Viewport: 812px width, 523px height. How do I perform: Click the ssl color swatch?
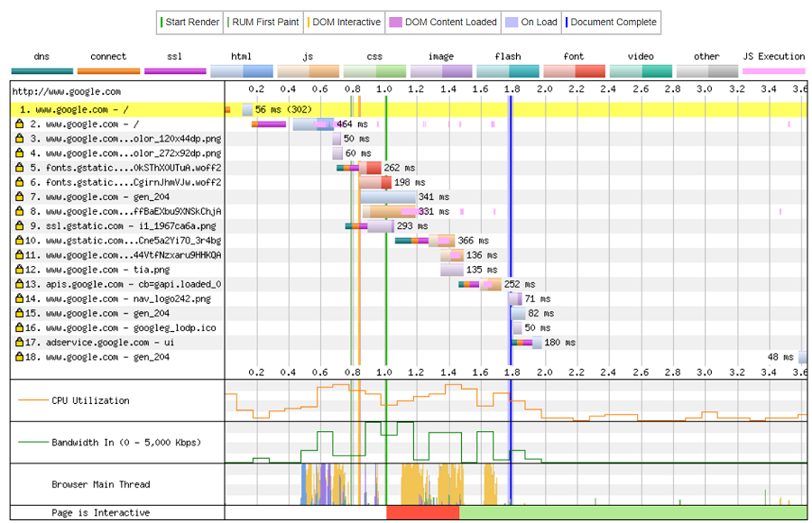point(175,71)
